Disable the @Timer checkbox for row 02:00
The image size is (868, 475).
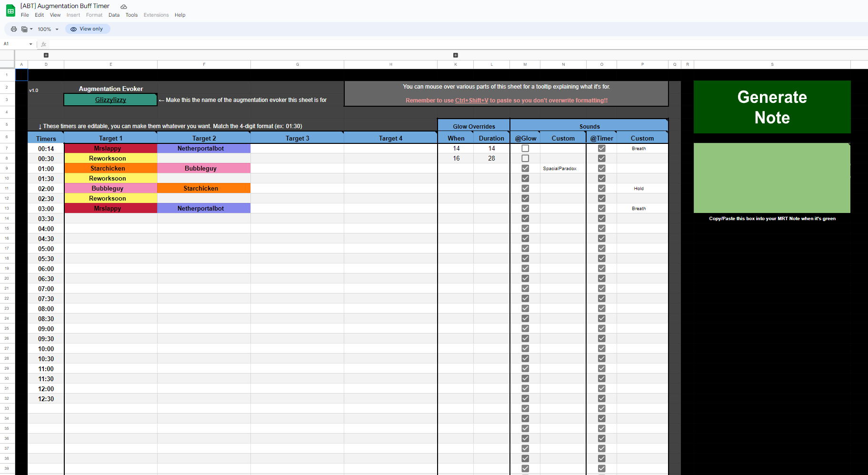pyautogui.click(x=602, y=188)
